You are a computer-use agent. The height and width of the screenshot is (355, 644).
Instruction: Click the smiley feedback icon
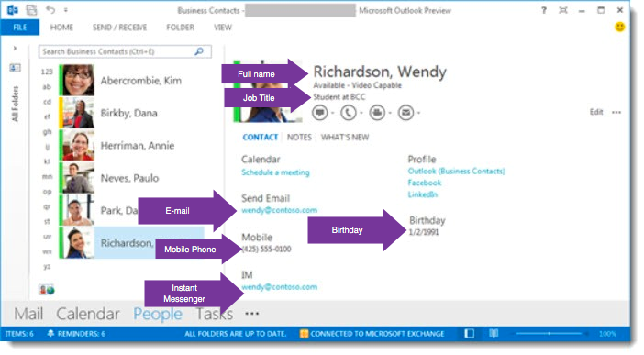[x=620, y=28]
